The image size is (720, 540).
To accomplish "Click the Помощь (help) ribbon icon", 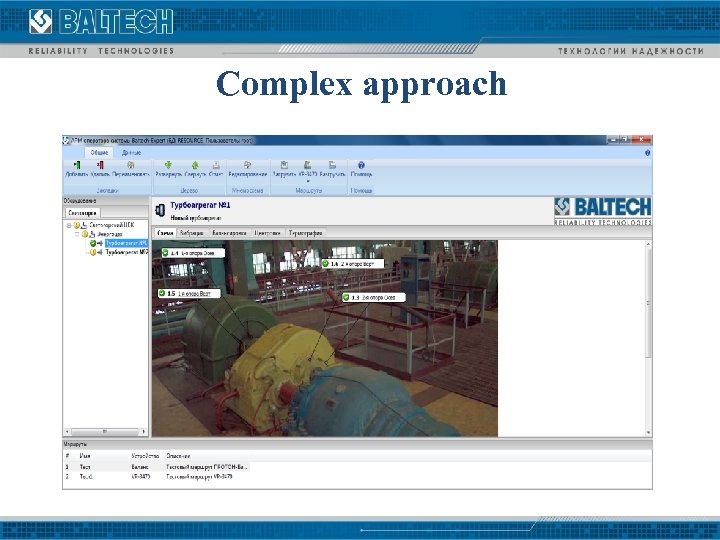I will [x=361, y=165].
